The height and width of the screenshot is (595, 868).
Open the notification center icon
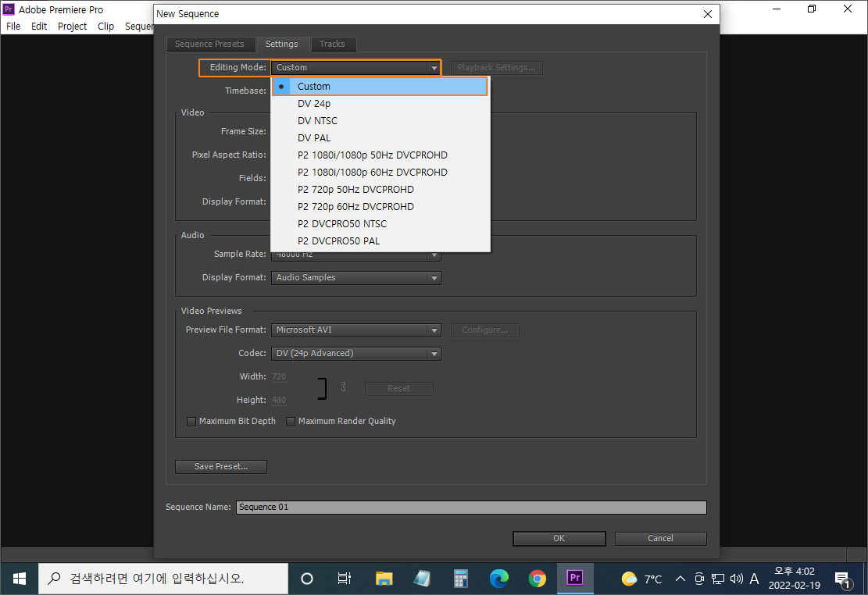coord(843,579)
